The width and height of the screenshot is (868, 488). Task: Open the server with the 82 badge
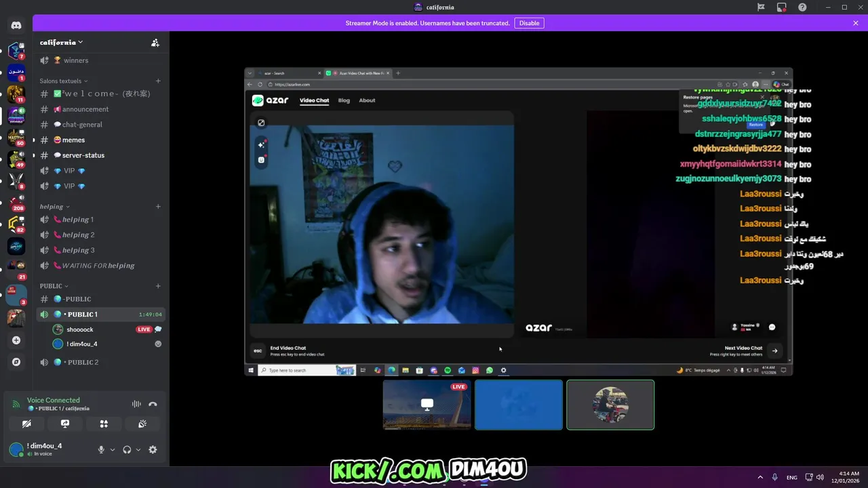tap(16, 224)
